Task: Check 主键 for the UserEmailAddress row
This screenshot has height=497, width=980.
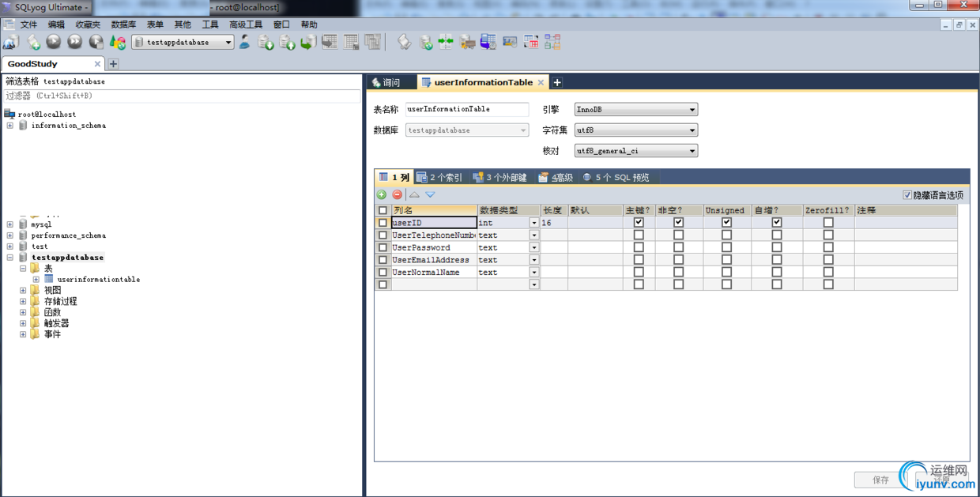Action: pyautogui.click(x=639, y=260)
